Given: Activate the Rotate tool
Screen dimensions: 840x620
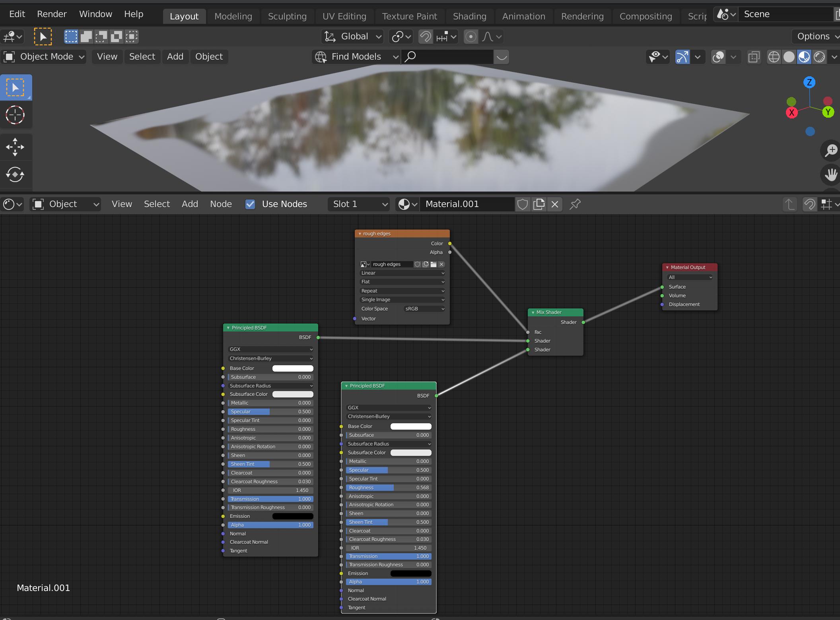Looking at the screenshot, I should 15,174.
